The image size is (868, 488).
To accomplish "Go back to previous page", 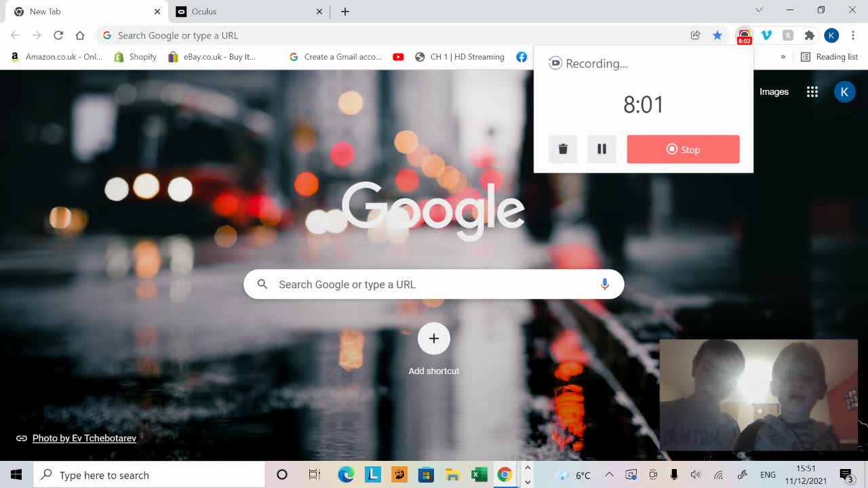I will pyautogui.click(x=15, y=35).
